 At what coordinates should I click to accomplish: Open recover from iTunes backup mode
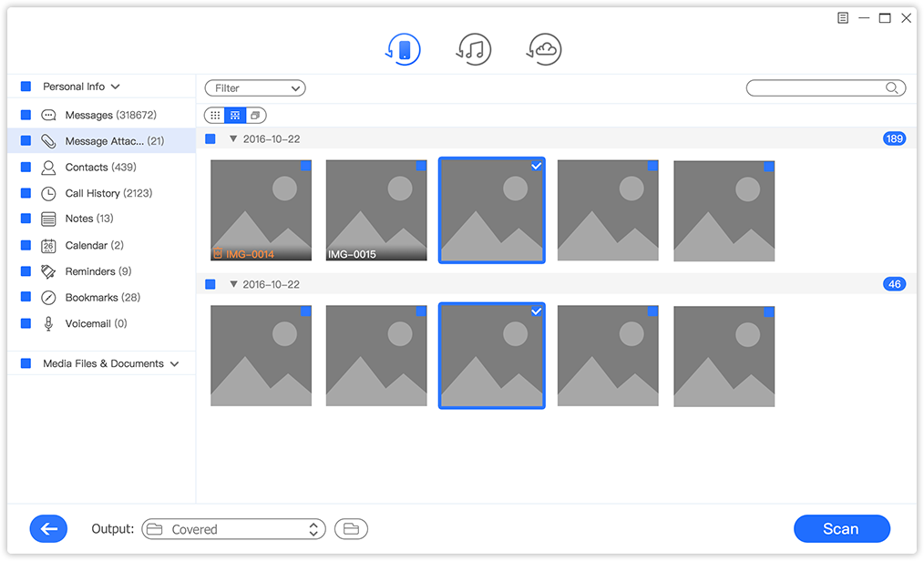474,49
